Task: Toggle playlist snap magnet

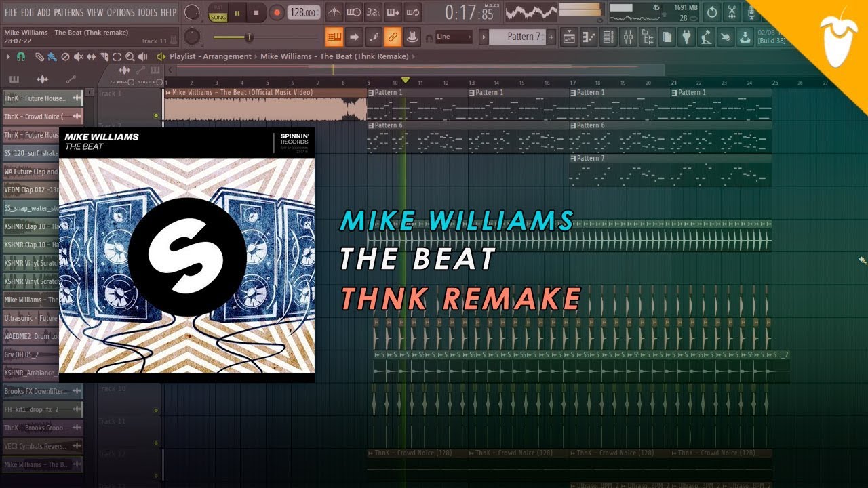Action: (x=21, y=57)
